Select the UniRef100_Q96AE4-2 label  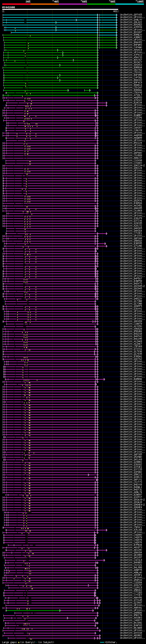(x=132, y=504)
